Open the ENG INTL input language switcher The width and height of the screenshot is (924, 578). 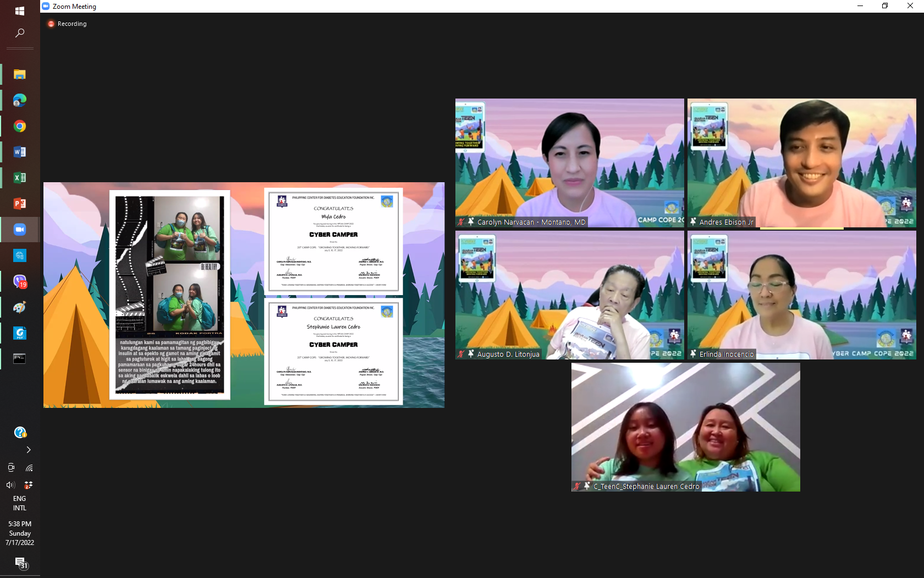[x=20, y=503]
